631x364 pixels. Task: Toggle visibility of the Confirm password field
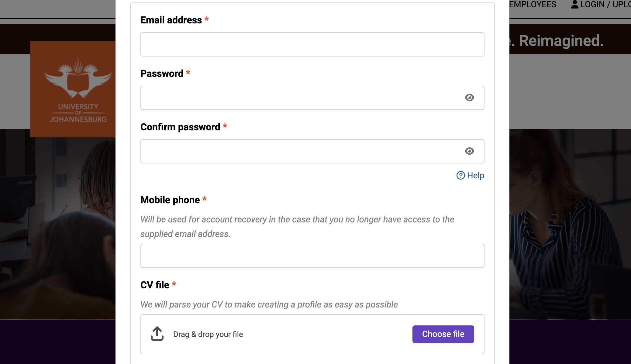point(469,151)
